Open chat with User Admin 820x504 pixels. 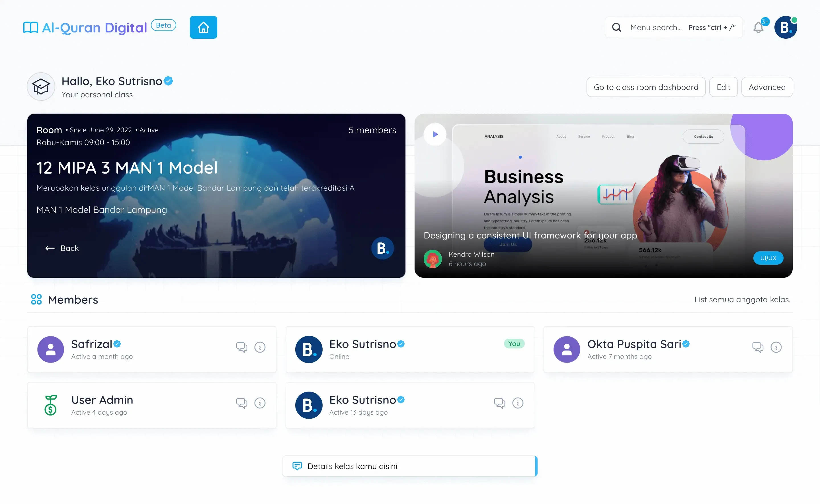pos(242,403)
